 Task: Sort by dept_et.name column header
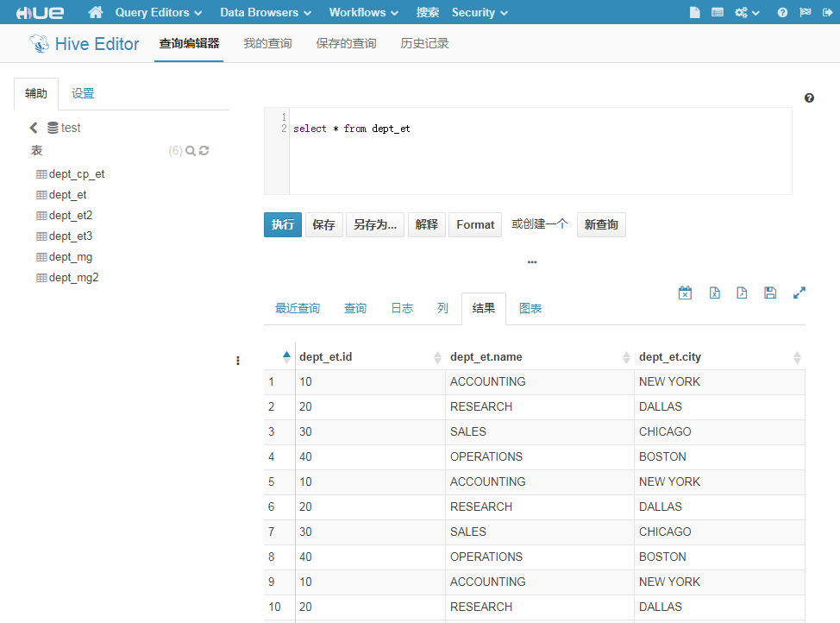pyautogui.click(x=486, y=356)
